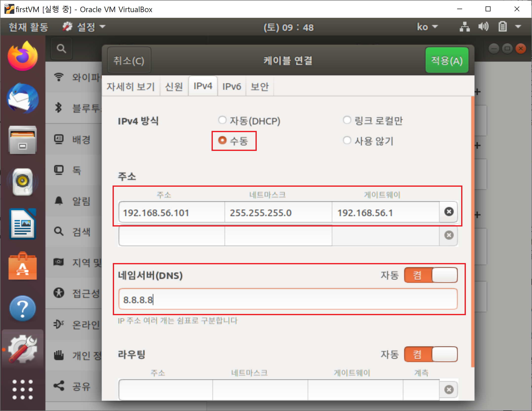Screen dimensions: 532x411
Task: Open Rhythmbox music player icon
Action: [23, 182]
